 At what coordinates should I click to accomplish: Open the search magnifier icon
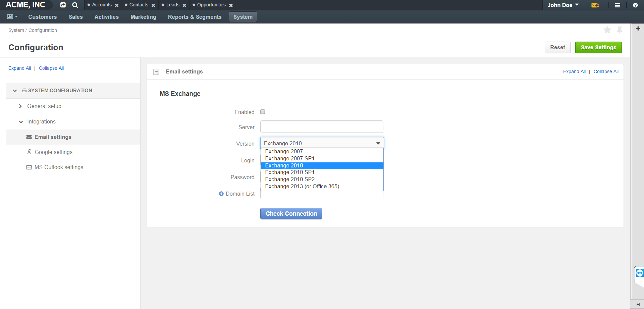(75, 5)
